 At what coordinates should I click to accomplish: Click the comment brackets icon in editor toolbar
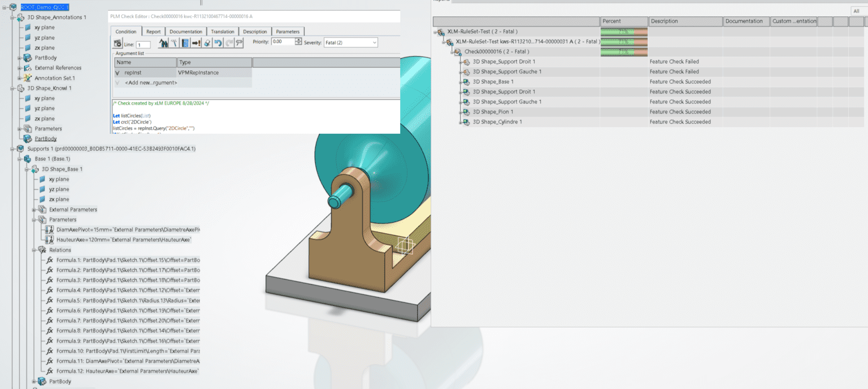click(239, 43)
